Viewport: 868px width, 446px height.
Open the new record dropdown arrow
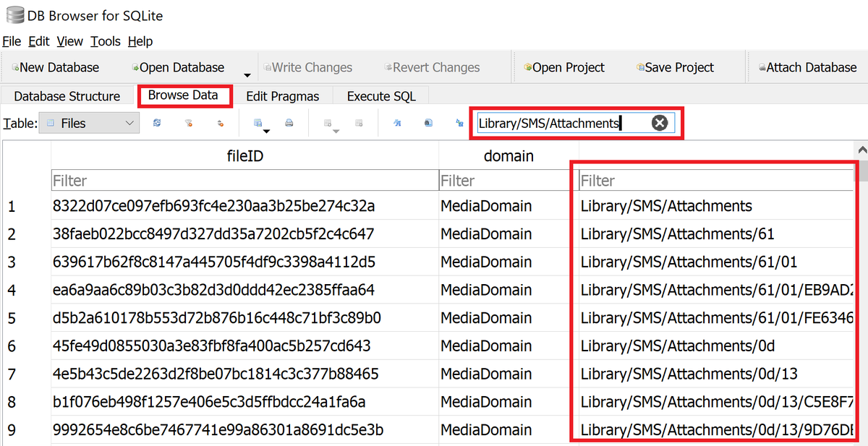(x=336, y=132)
